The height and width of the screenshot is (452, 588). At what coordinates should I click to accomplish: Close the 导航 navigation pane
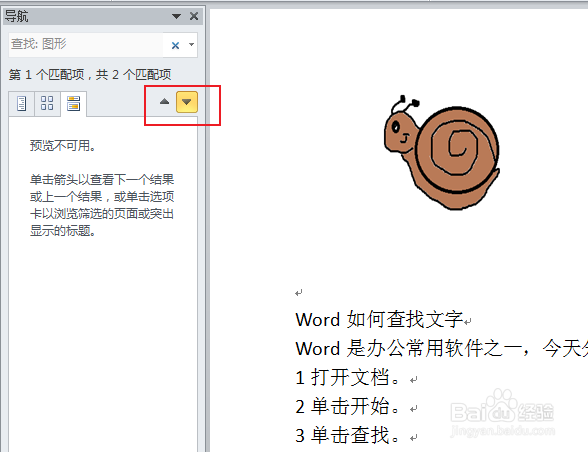194,16
